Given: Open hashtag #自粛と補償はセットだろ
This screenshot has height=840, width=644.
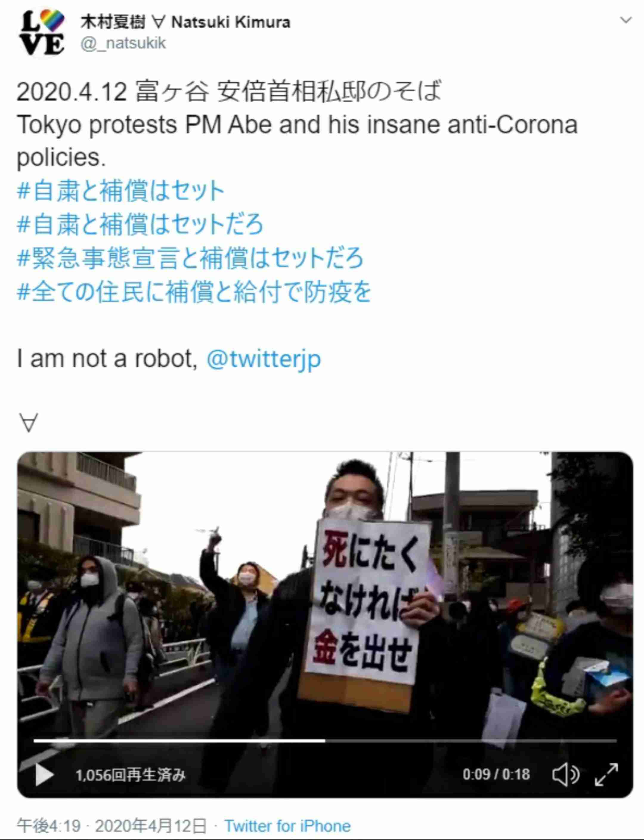Looking at the screenshot, I should point(140,224).
